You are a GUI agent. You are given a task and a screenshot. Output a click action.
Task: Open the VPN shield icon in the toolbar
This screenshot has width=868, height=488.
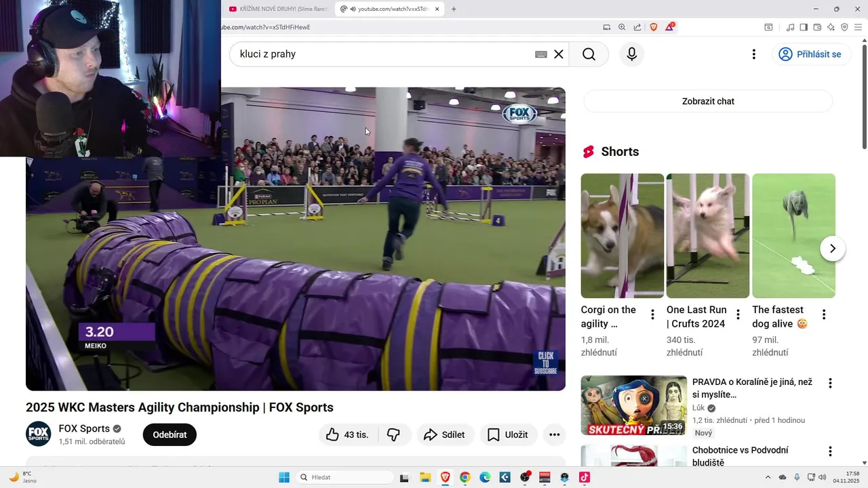pyautogui.click(x=844, y=27)
